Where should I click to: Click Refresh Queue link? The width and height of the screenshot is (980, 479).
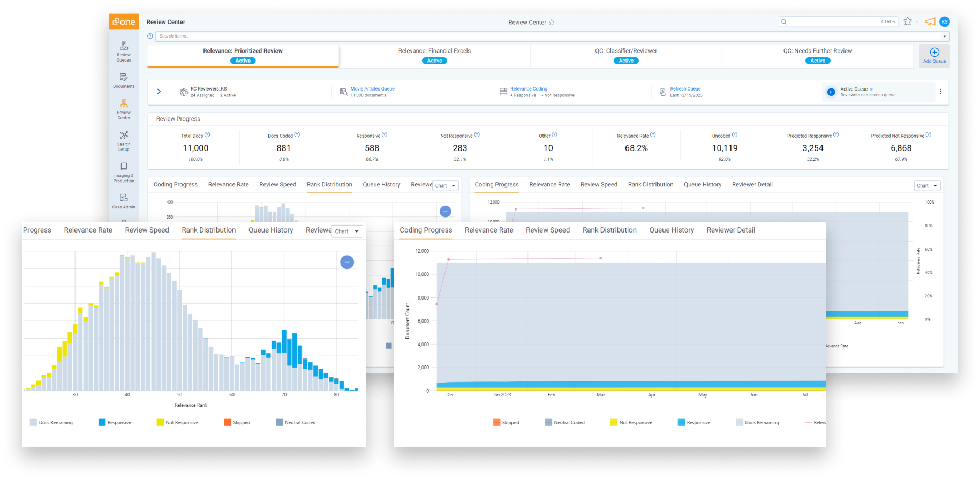pos(685,89)
